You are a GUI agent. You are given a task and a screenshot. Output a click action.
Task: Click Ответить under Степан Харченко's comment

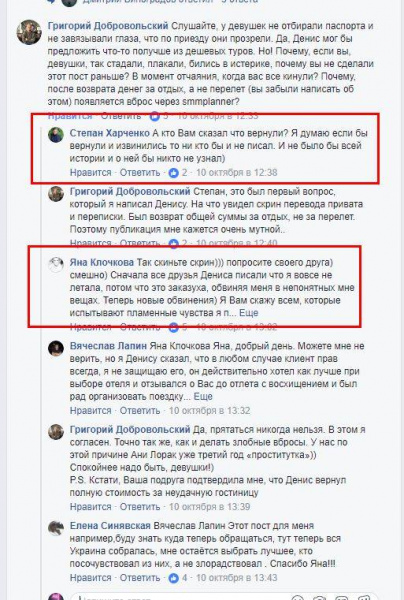[140, 173]
